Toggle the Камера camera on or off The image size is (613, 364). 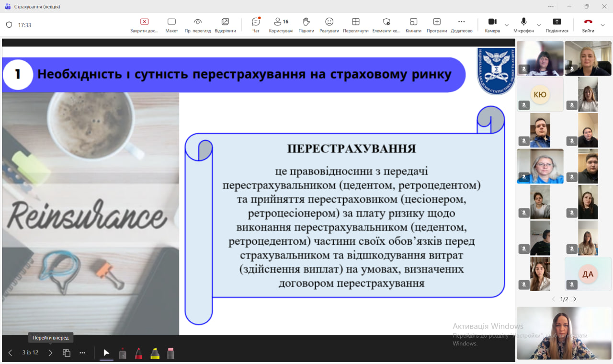492,25
